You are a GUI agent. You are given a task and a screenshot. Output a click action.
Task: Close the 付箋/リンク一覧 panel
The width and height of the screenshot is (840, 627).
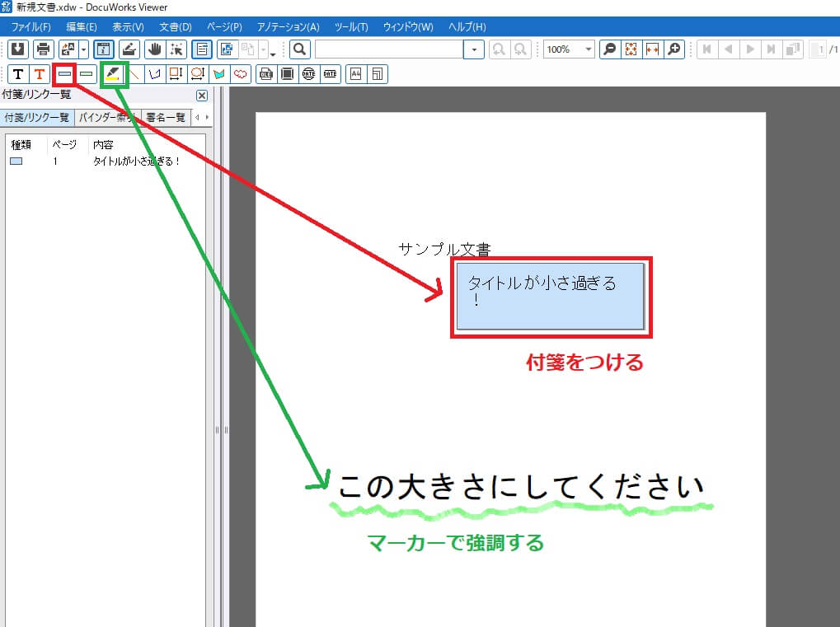pos(201,96)
